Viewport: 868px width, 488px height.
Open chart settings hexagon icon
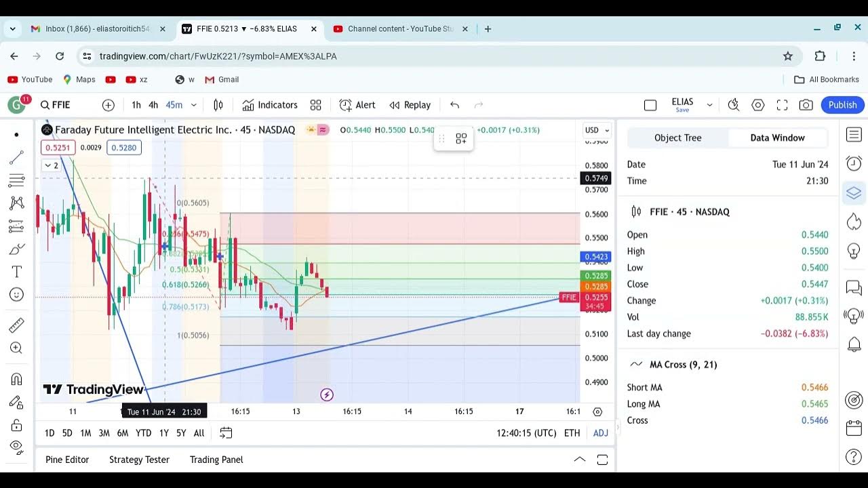tap(757, 105)
